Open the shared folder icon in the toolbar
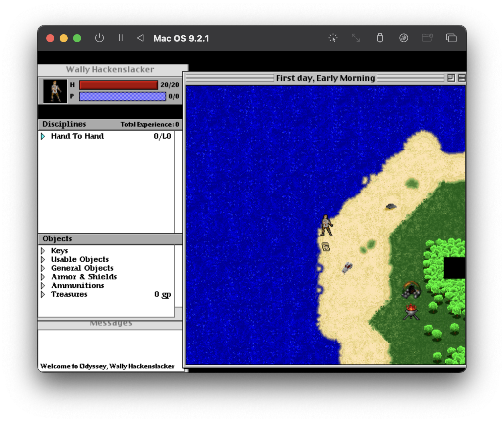Screen dimensions: 504x422 pos(427,38)
